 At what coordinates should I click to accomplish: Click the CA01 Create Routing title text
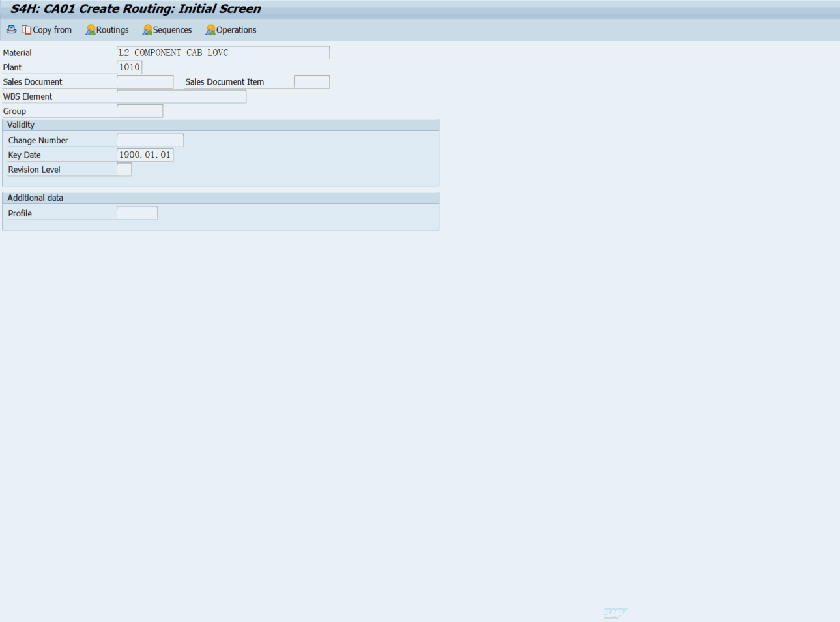click(136, 9)
